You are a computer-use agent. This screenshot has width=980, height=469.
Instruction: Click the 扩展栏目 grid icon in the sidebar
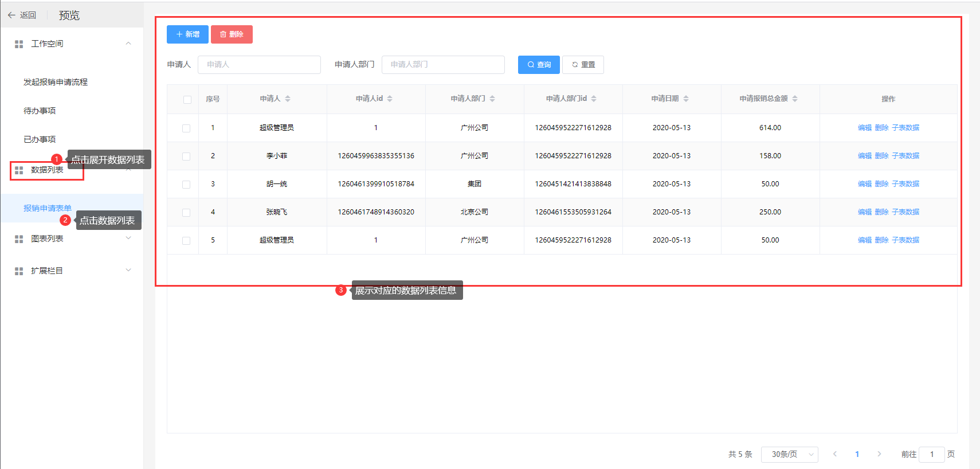click(19, 271)
